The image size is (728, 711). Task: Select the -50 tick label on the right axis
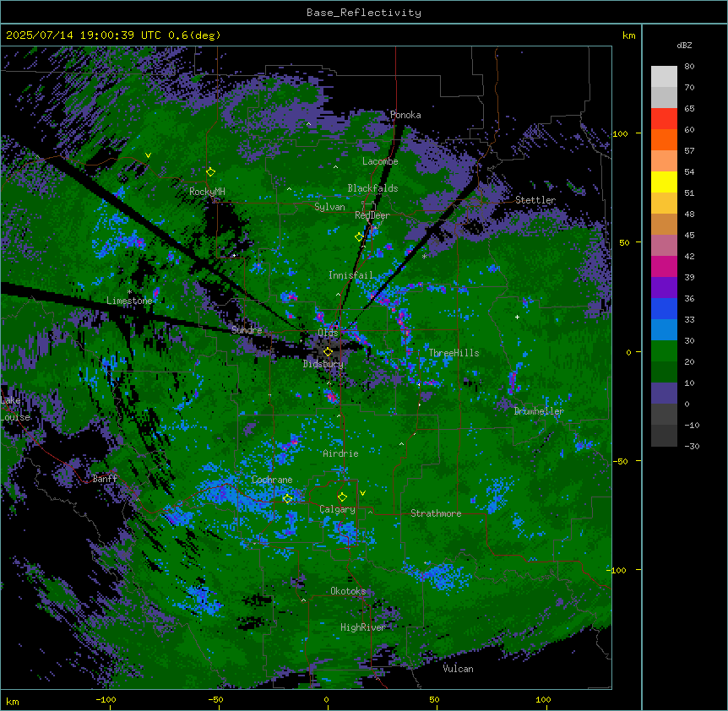[x=620, y=461]
